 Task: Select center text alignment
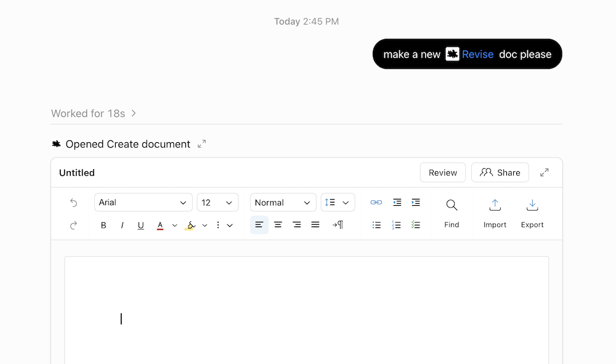point(278,225)
